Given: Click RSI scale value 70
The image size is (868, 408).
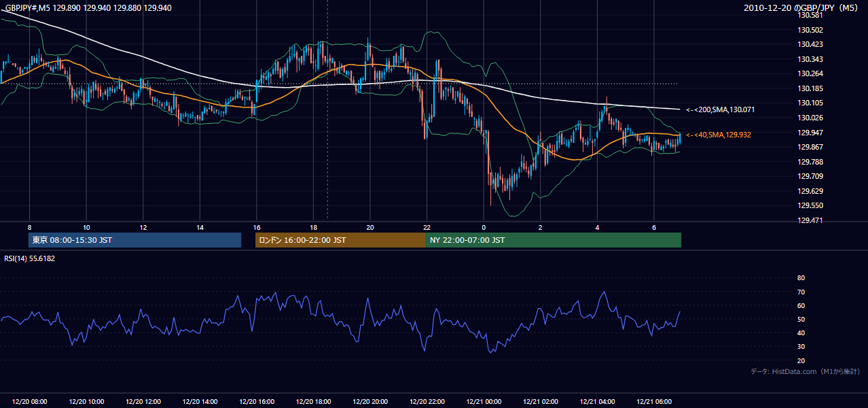Looking at the screenshot, I should pos(801,292).
